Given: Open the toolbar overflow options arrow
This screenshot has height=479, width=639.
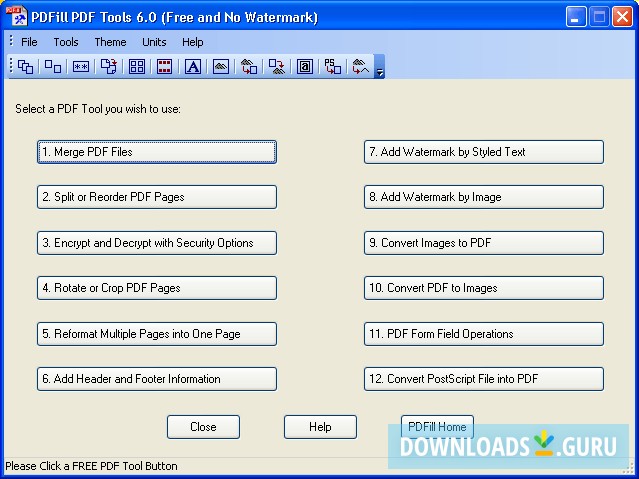Looking at the screenshot, I should 379,66.
